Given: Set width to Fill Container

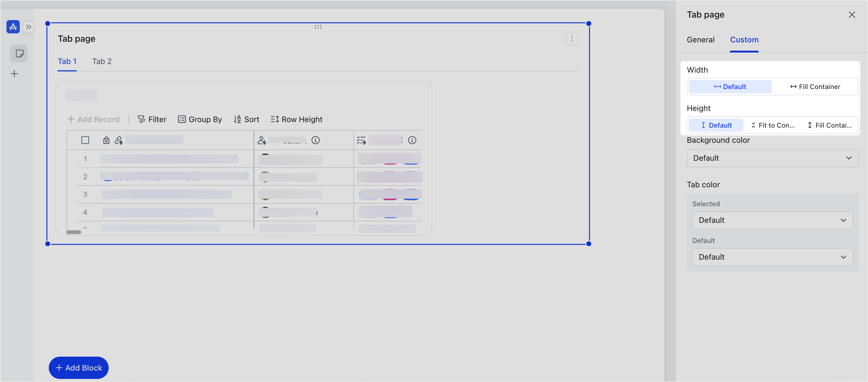Looking at the screenshot, I should pyautogui.click(x=815, y=87).
